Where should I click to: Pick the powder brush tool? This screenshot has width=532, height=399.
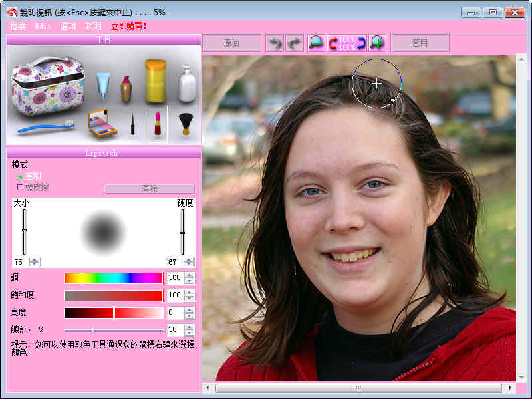click(x=186, y=124)
